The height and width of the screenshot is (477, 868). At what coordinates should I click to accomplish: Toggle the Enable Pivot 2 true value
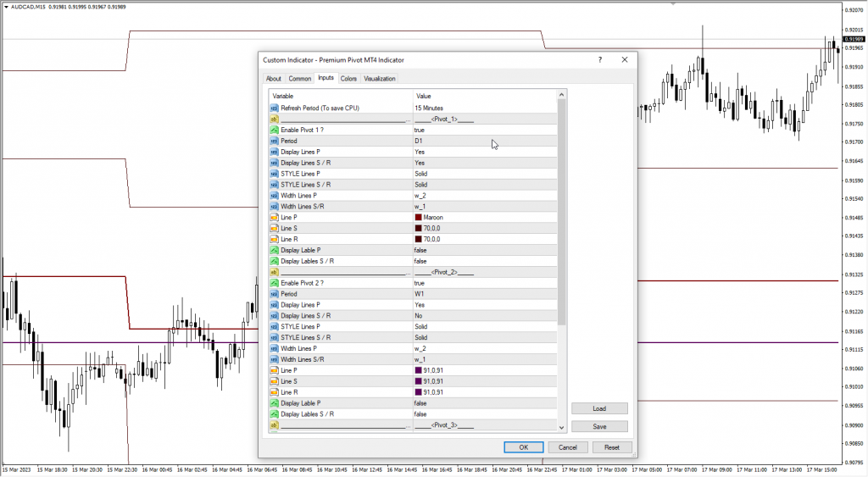point(420,283)
